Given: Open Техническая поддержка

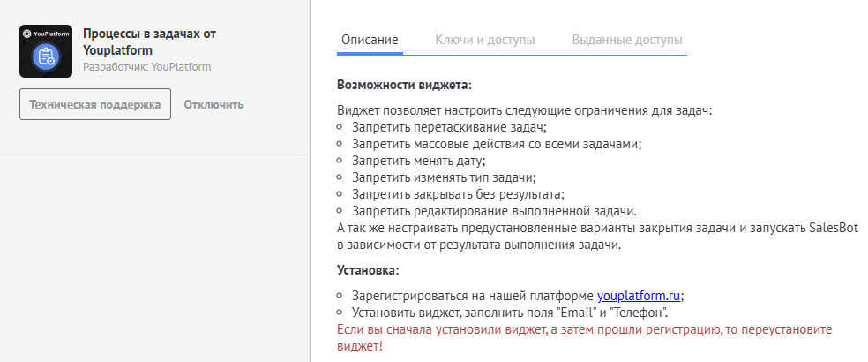Looking at the screenshot, I should 95,104.
